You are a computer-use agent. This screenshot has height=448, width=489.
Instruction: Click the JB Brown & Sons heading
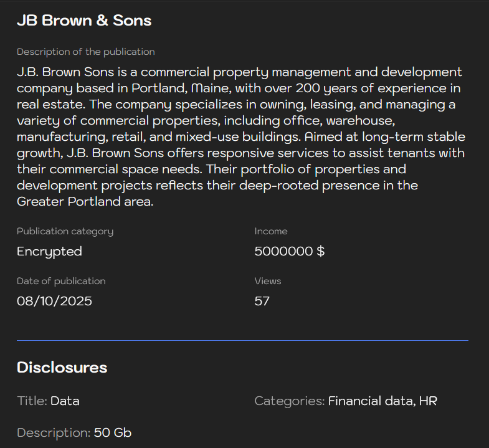pyautogui.click(x=84, y=21)
